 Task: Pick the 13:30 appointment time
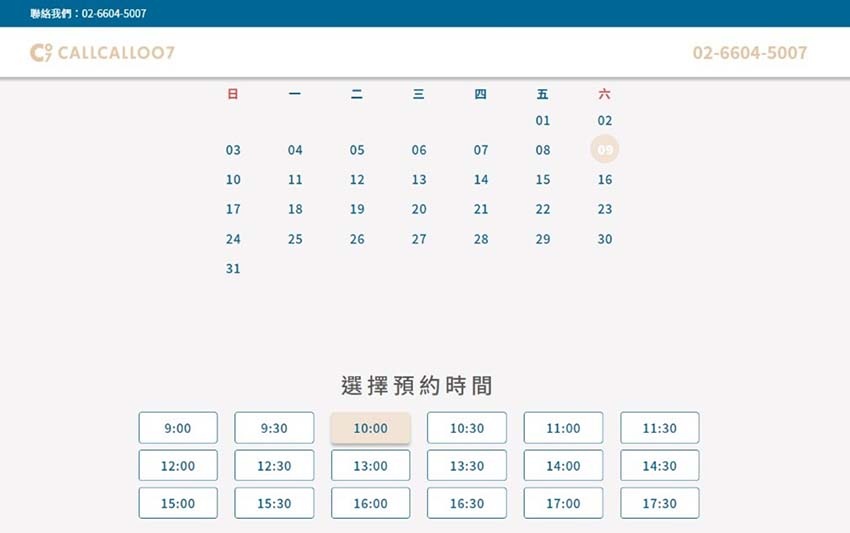(467, 465)
